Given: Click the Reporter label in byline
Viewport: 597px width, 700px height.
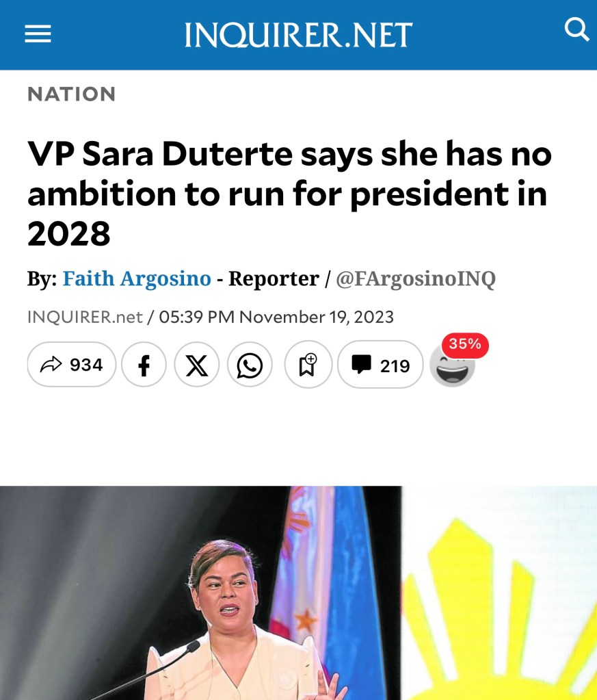Looking at the screenshot, I should pos(274,278).
